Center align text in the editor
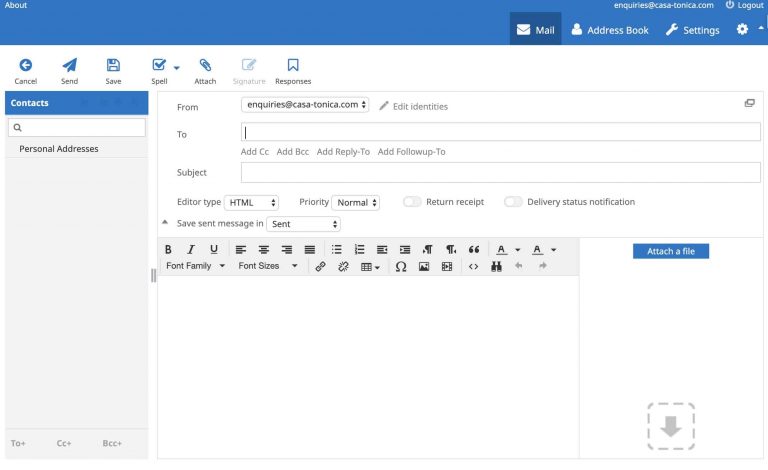Image resolution: width=768 pixels, height=470 pixels. [264, 250]
